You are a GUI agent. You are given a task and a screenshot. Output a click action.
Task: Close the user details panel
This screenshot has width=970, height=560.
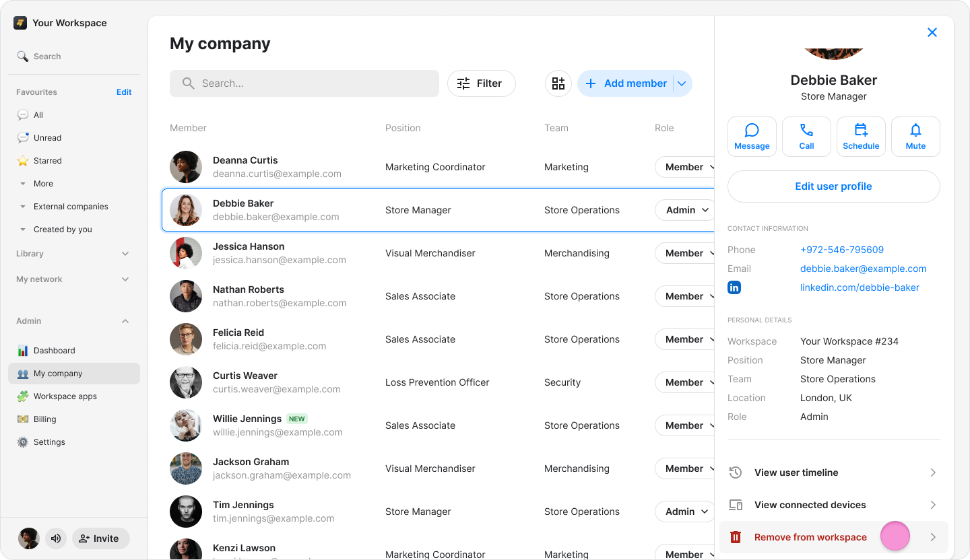point(932,32)
